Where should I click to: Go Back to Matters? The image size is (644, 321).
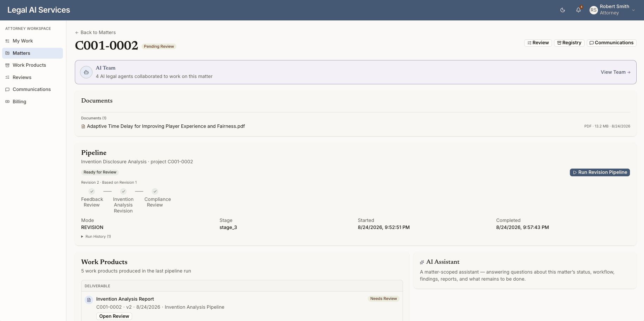pyautogui.click(x=95, y=32)
